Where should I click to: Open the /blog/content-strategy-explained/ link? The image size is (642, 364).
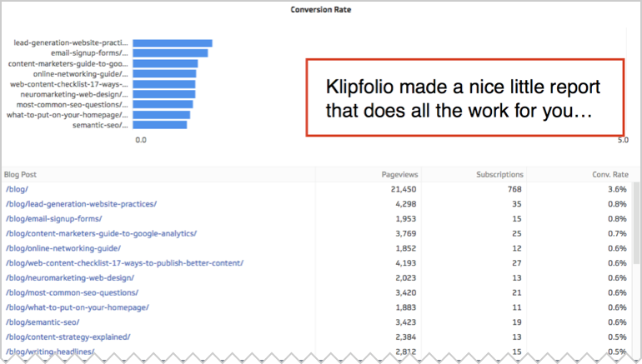[68, 337]
